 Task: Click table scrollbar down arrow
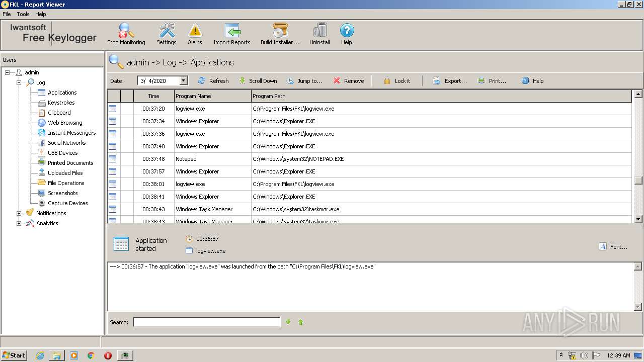[638, 219]
